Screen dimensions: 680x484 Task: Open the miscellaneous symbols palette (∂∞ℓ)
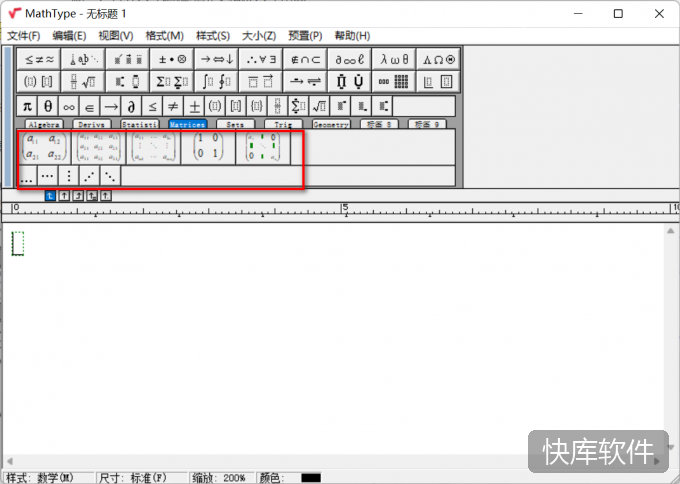click(x=349, y=59)
